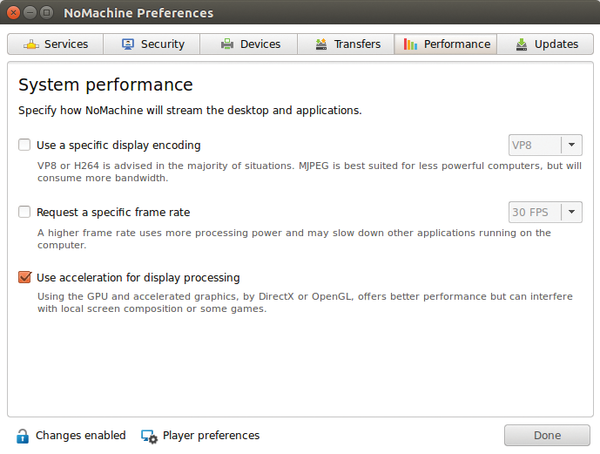Viewport: 600px width, 454px height.
Task: Click the Performance bar chart icon
Action: 410,44
